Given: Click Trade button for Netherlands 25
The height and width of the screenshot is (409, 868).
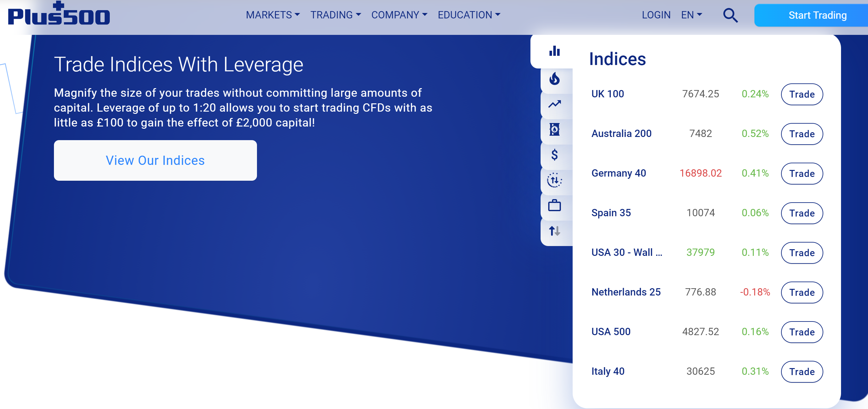Looking at the screenshot, I should (x=802, y=292).
